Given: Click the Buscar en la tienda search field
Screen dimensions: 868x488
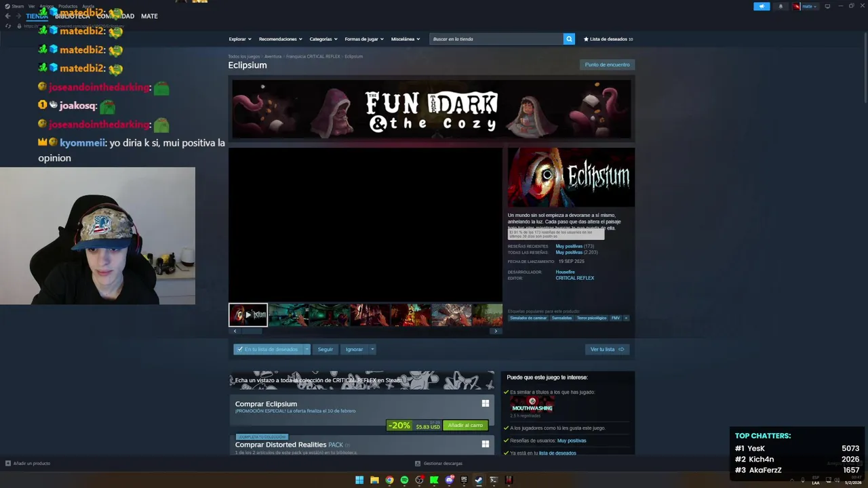Looking at the screenshot, I should [496, 39].
